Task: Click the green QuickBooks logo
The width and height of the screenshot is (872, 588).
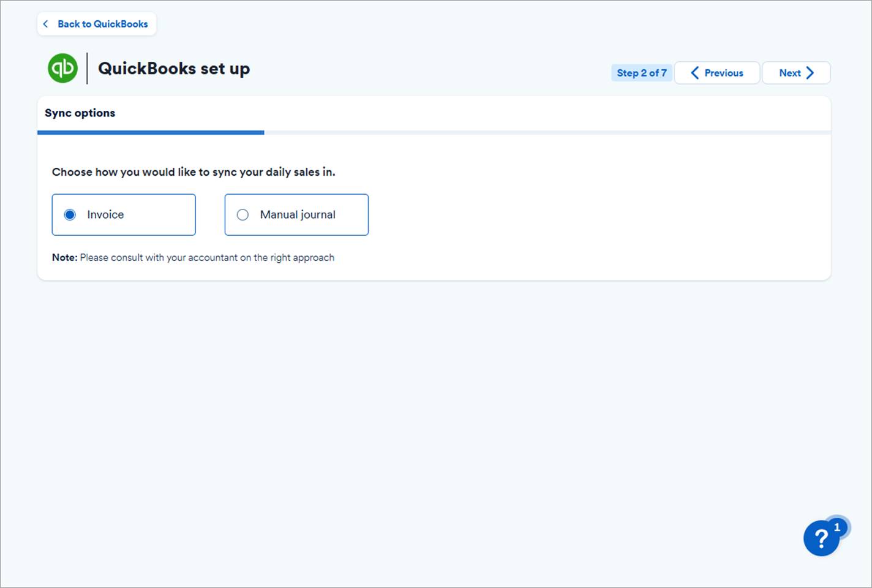Action: pos(62,68)
